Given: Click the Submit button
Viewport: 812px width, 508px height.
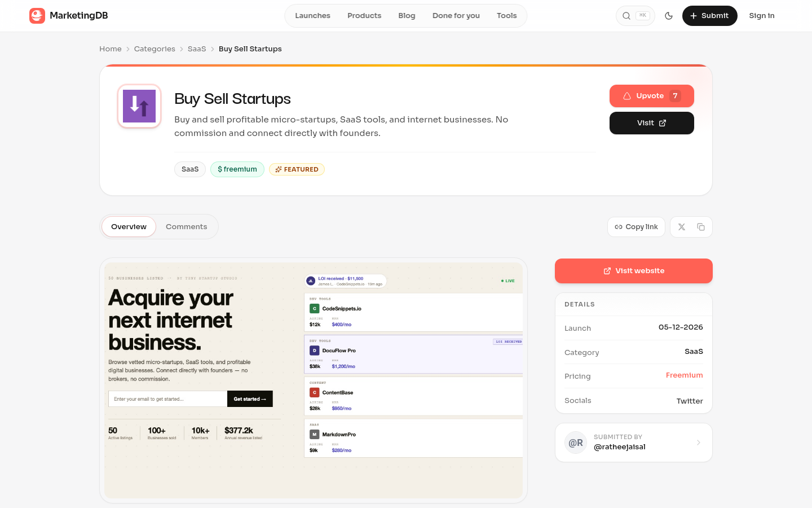Looking at the screenshot, I should (710, 16).
